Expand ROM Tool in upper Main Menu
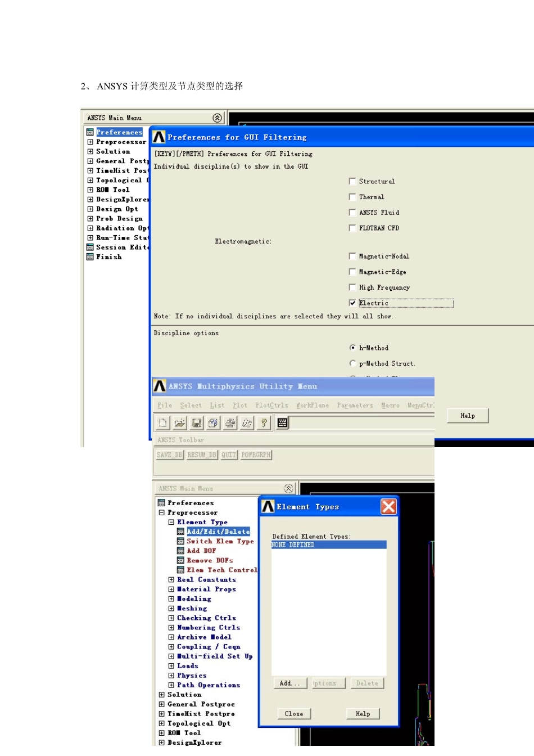This screenshot has height=756, width=534. pyautogui.click(x=90, y=190)
